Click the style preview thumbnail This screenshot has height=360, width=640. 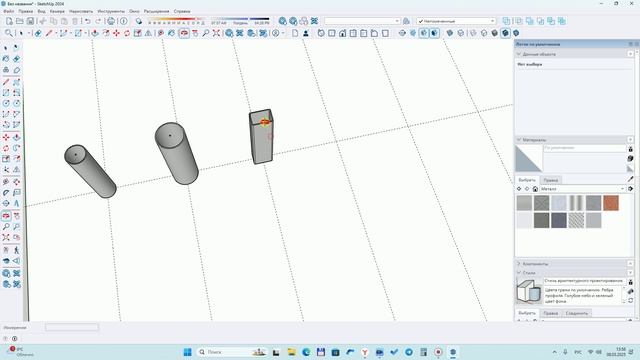click(x=529, y=291)
